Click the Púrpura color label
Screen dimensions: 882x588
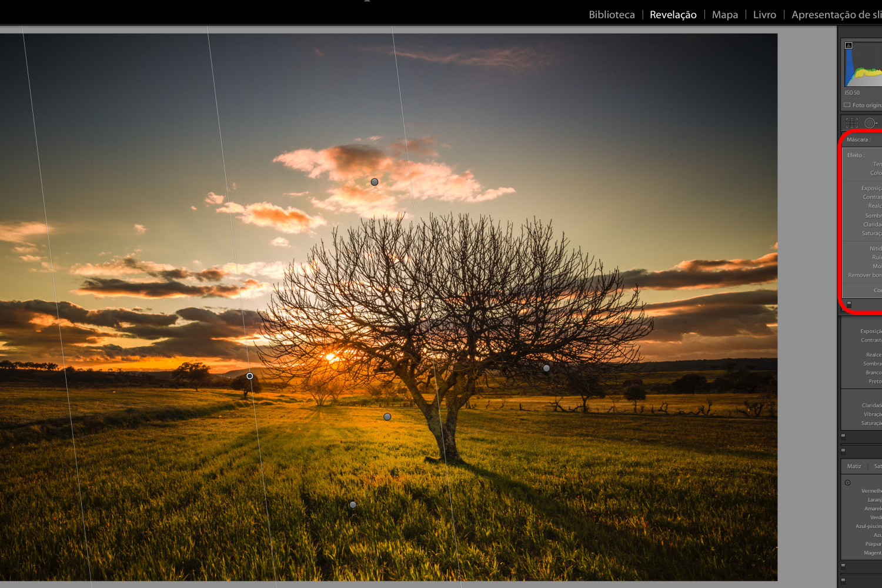[874, 544]
